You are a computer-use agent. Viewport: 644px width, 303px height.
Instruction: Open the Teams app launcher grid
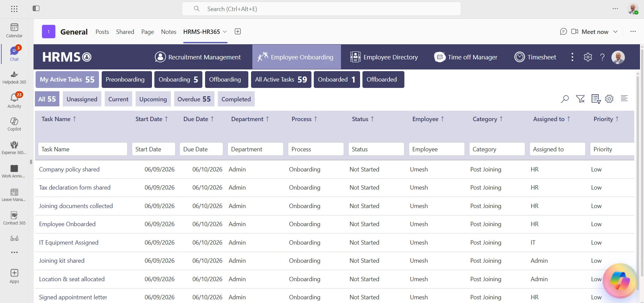point(14,9)
